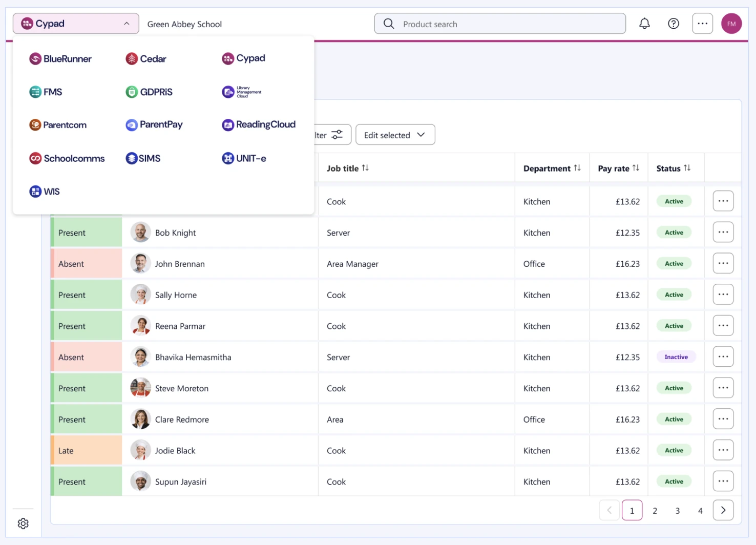Open Library Management Cloud product

point(242,92)
